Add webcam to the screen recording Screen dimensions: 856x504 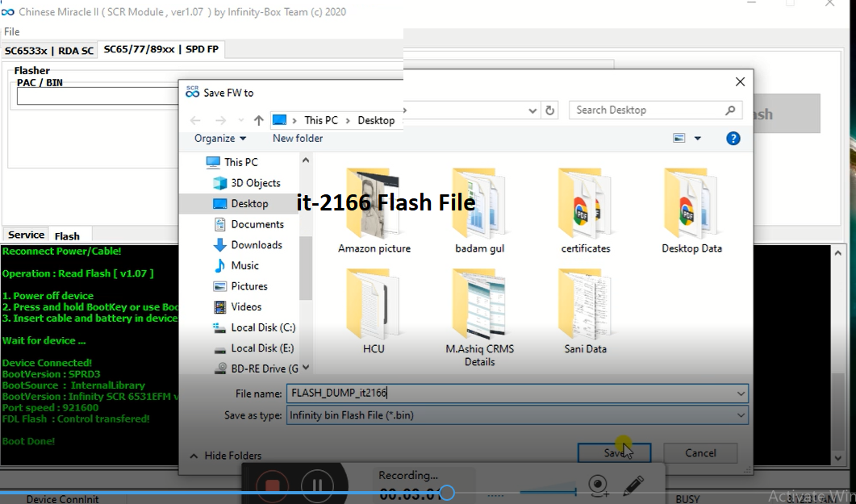598,484
